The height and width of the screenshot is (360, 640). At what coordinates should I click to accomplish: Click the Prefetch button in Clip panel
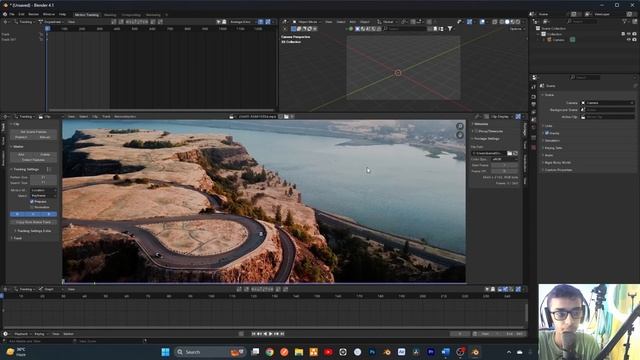pyautogui.click(x=21, y=137)
